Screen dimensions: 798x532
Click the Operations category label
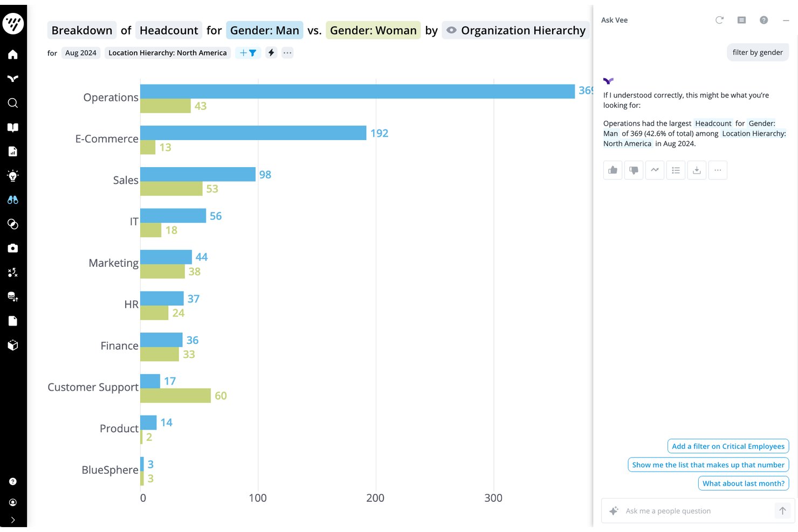pyautogui.click(x=111, y=98)
